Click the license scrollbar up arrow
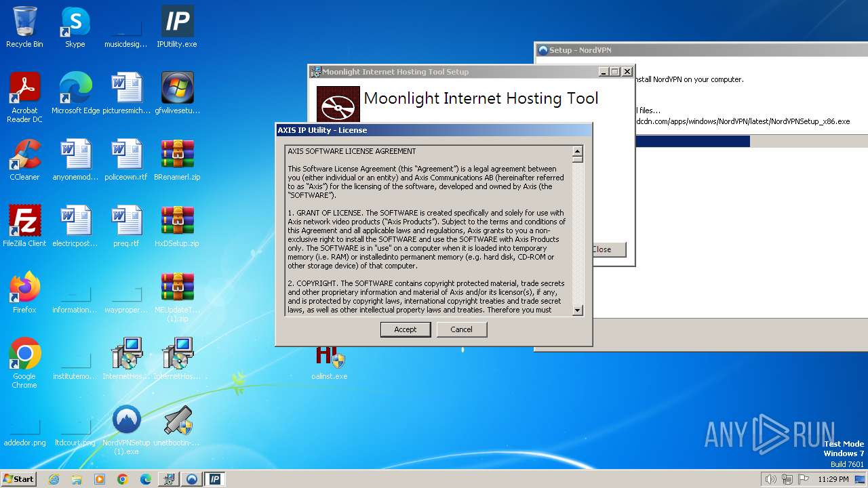 578,151
